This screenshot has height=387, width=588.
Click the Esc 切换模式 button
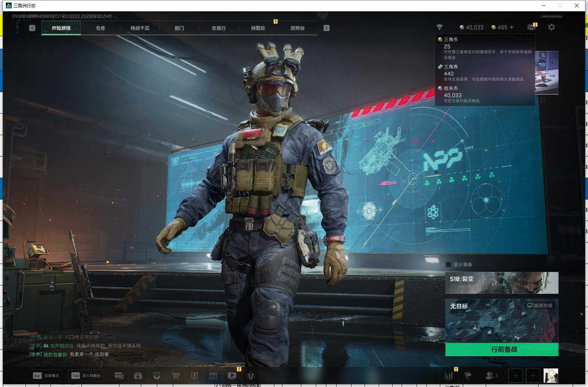click(x=46, y=376)
